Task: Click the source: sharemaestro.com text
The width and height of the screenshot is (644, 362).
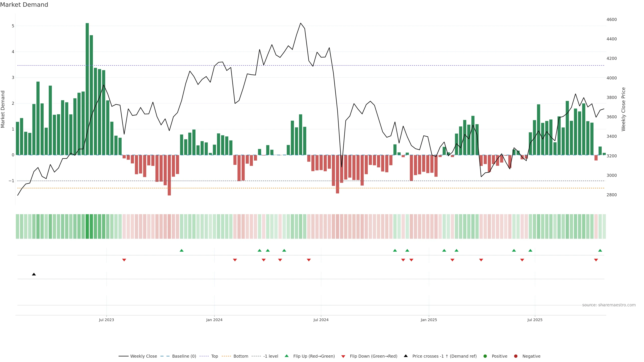Action: (609, 305)
